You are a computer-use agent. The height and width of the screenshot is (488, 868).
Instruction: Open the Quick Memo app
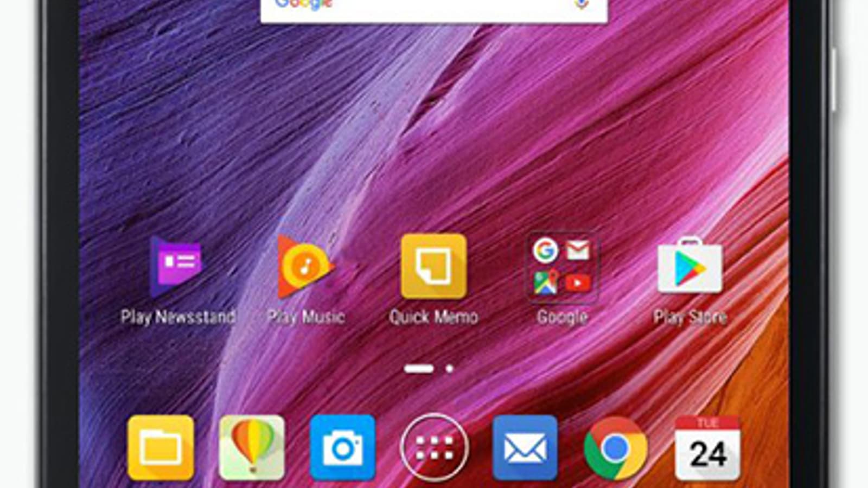[433, 266]
